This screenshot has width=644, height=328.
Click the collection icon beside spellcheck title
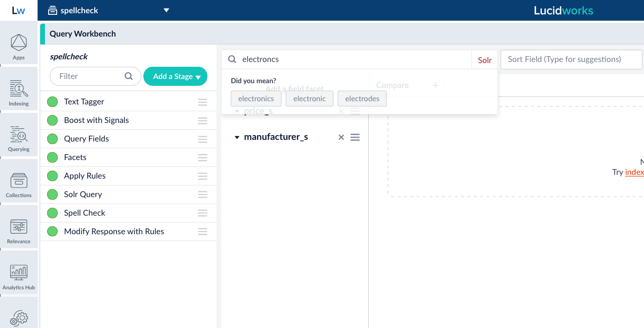(x=52, y=10)
